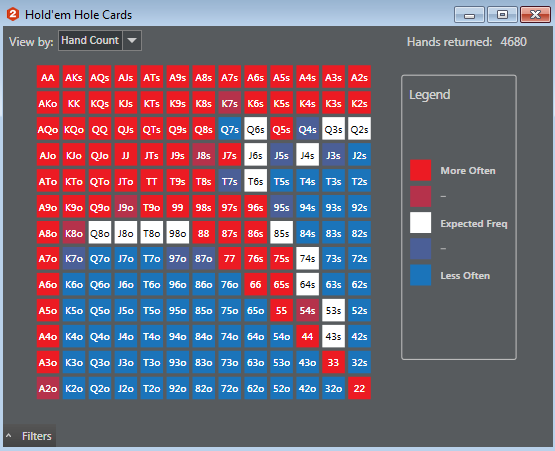Image resolution: width=555 pixels, height=451 pixels.
Task: Click the T8o white cell
Action: (x=152, y=233)
